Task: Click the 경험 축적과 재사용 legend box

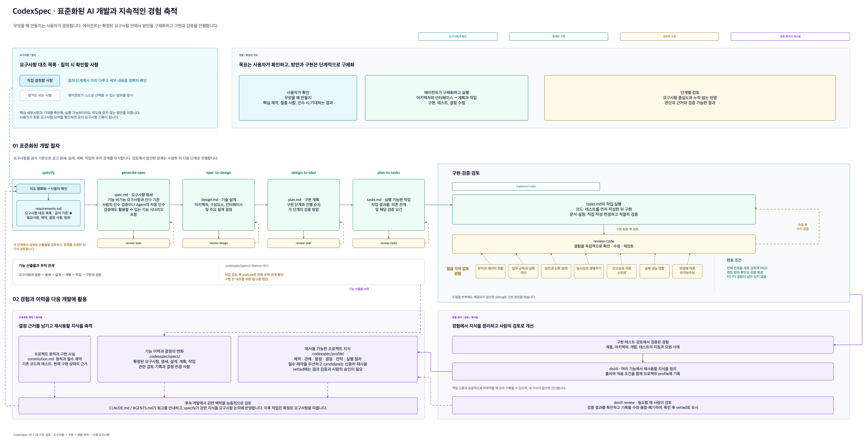Action: pos(790,36)
